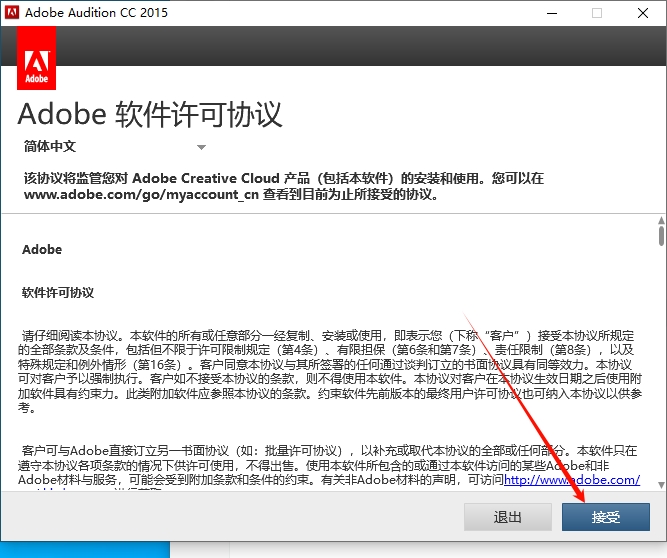Click the bold 'Adobe' heading in agreement text
This screenshot has width=667, height=558.
42,250
